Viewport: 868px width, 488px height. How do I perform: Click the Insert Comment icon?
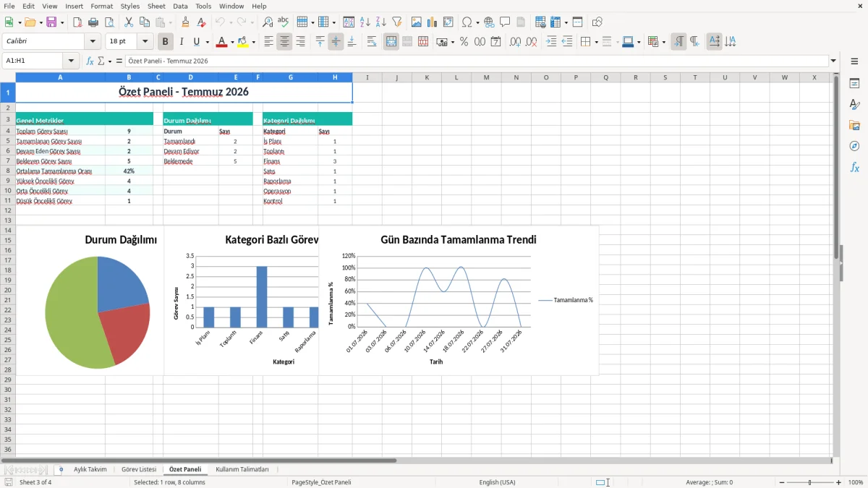click(505, 22)
